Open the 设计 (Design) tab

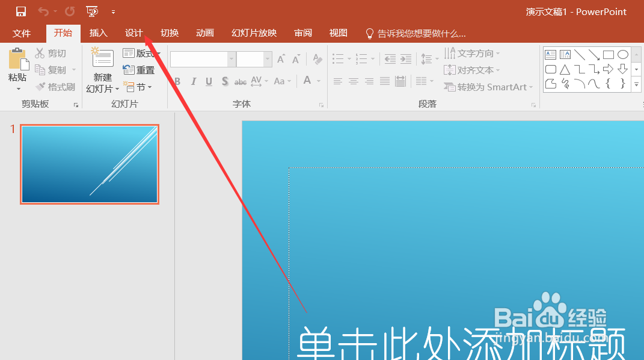pyautogui.click(x=134, y=33)
